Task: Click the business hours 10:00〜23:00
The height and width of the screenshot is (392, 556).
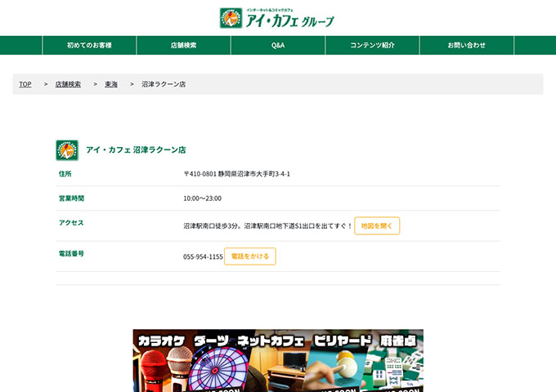Action: point(203,198)
